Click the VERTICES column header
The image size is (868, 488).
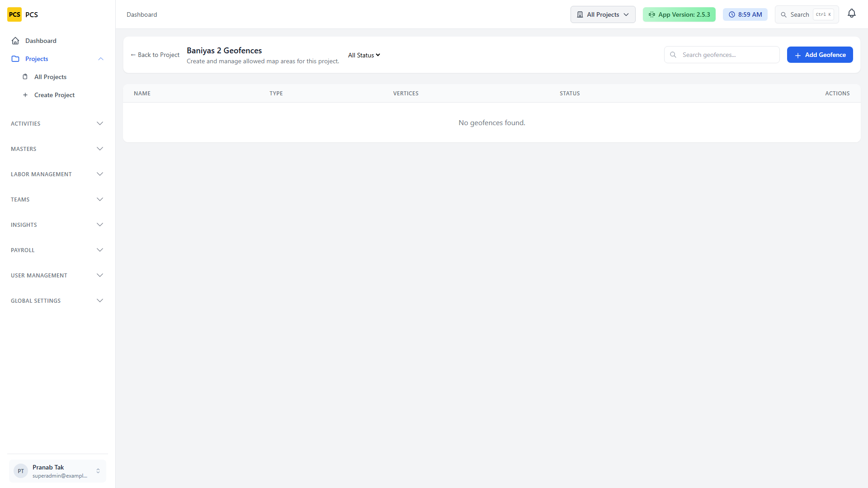406,94
